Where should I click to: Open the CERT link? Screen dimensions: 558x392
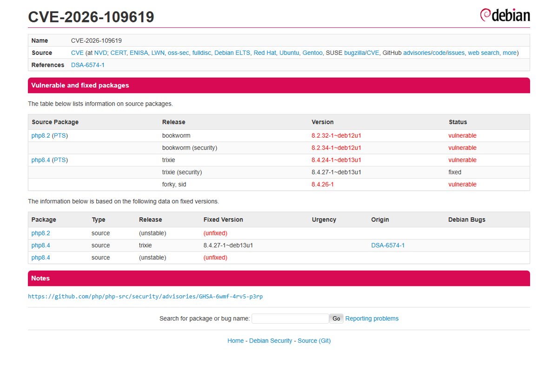coord(118,53)
